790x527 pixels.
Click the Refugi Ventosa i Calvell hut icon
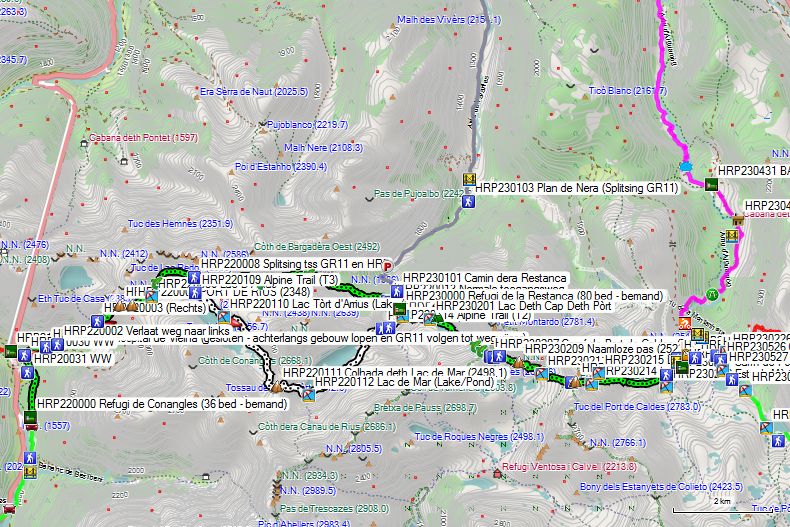coord(497,473)
